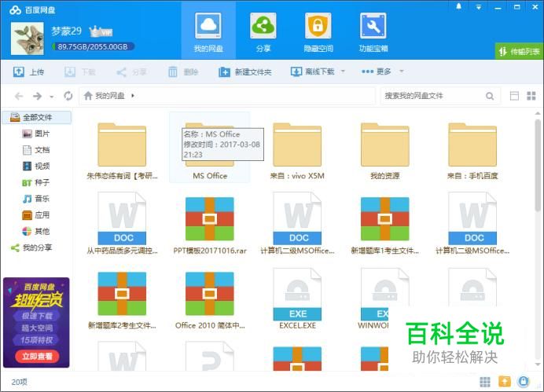
Task: Open the 功能宝箱 tab
Action: [373, 32]
